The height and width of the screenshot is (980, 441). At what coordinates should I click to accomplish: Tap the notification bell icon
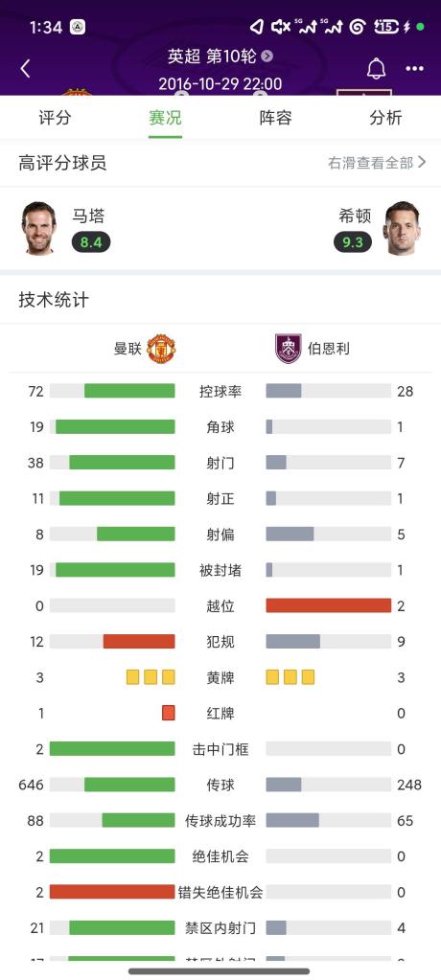click(376, 68)
